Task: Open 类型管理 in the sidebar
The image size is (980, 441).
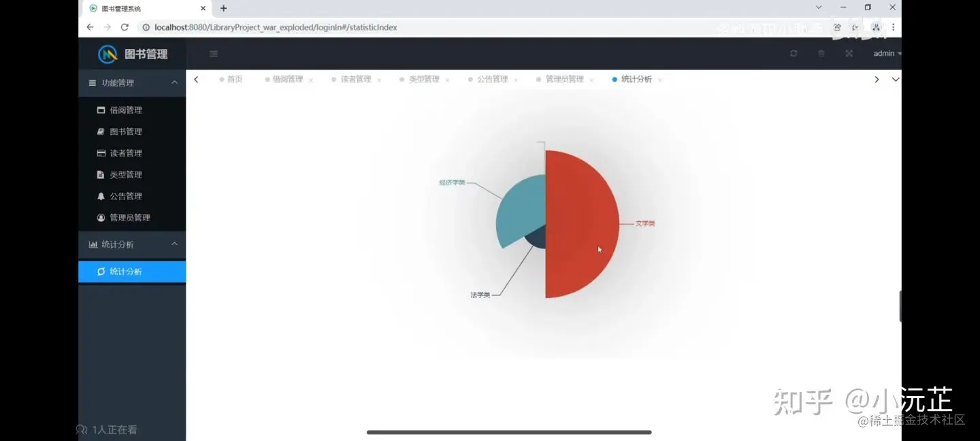Action: tap(132, 175)
